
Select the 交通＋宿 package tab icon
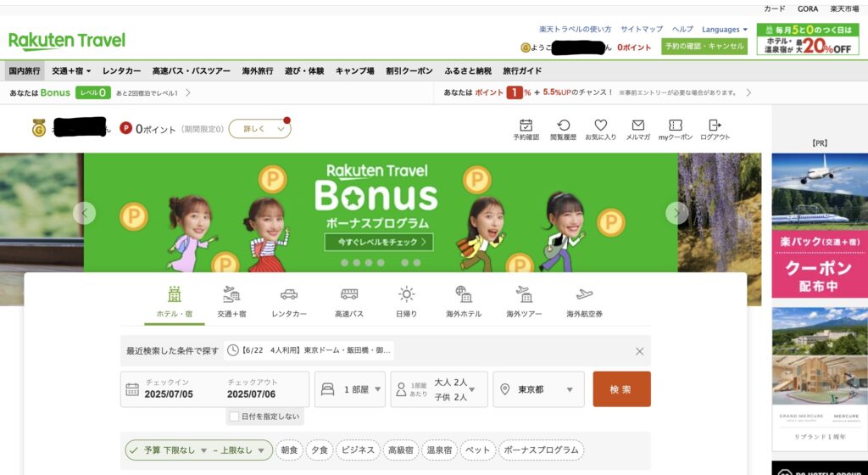[x=231, y=294]
